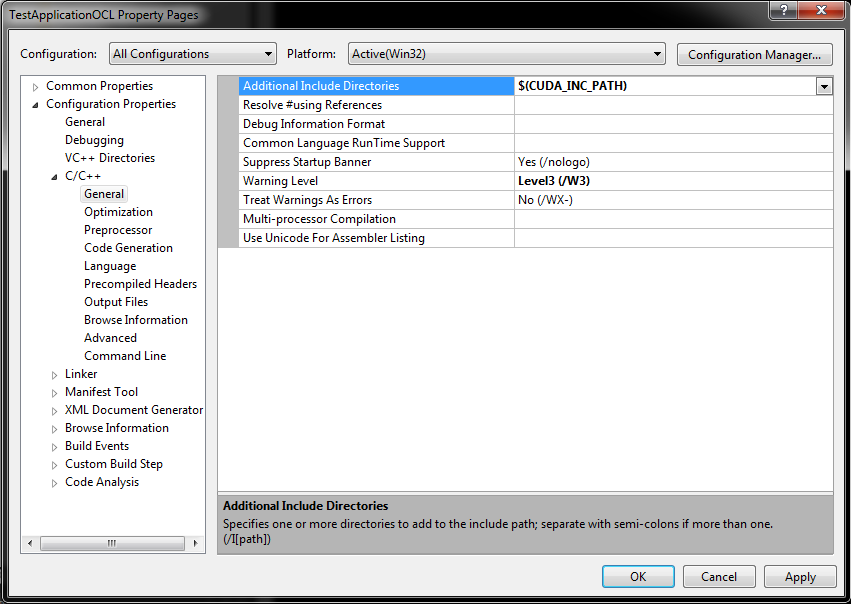Screen dimensions: 851x604
Task: Select the Debugging page
Action: 94,139
